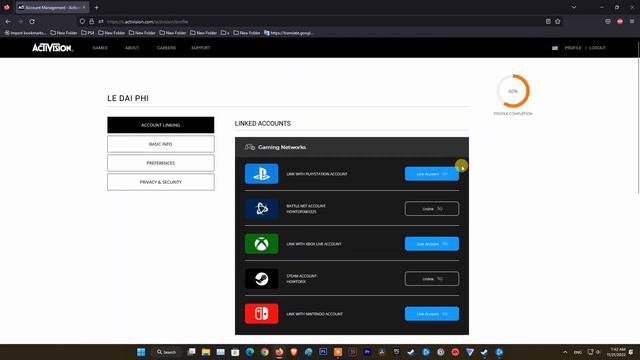Open File Explorer from the taskbar
Screen dimensions: 640x360
point(206,352)
